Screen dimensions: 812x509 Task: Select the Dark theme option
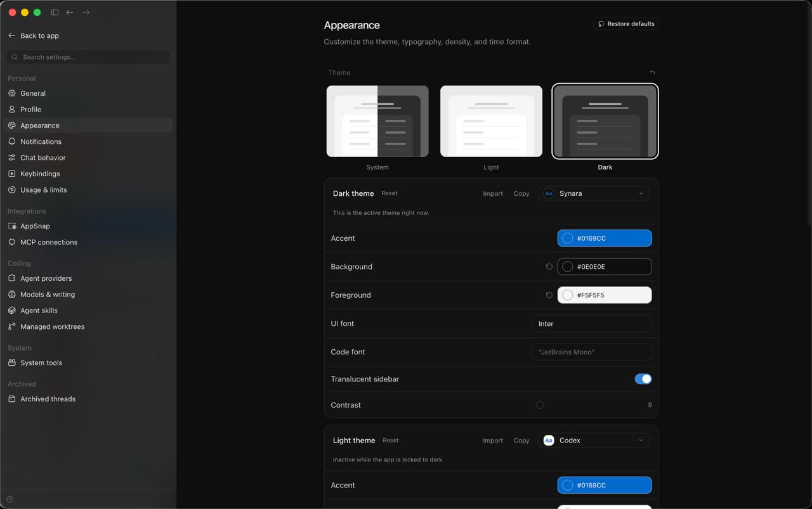pyautogui.click(x=605, y=121)
